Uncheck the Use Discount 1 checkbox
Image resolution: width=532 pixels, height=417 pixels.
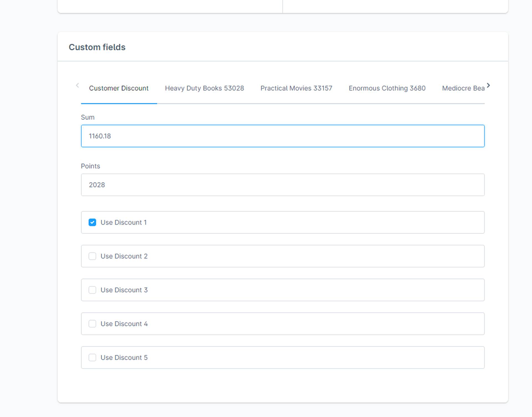point(92,222)
